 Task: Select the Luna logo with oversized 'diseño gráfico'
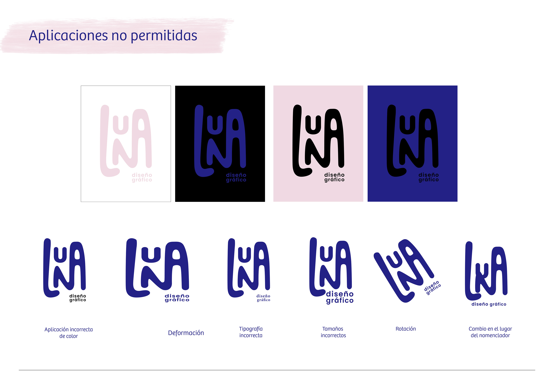(332, 271)
